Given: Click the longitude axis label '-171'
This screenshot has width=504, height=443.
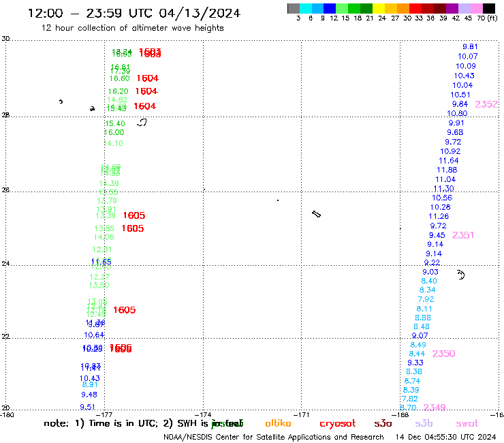Looking at the screenshot, I should point(302,415).
